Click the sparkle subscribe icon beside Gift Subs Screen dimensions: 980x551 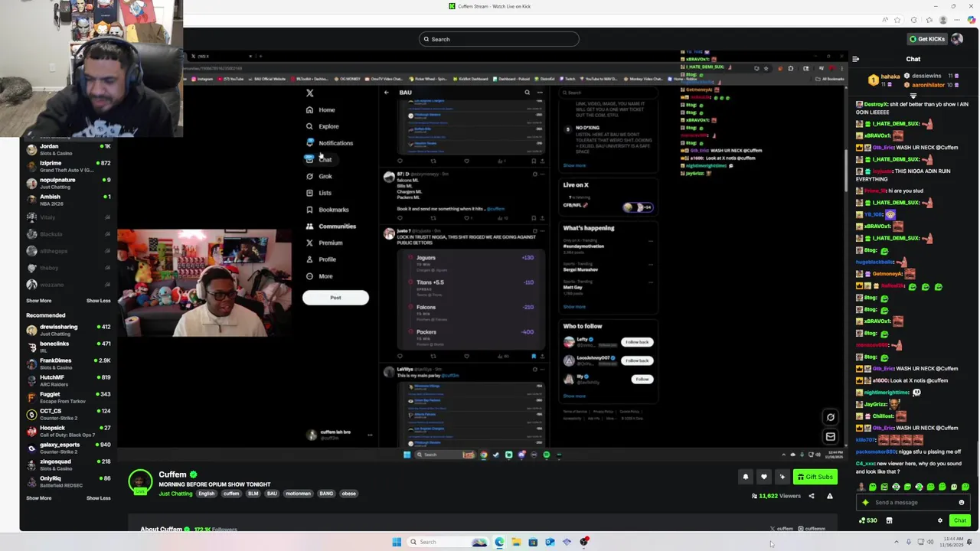point(782,477)
